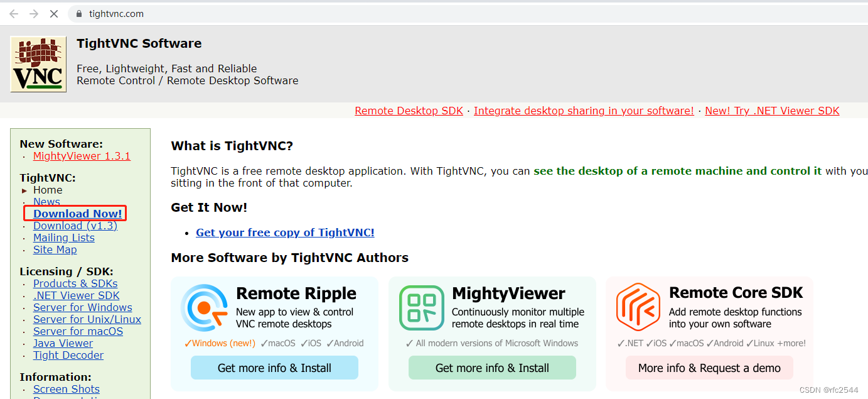Open Server for Windows link
The height and width of the screenshot is (399, 868).
click(83, 307)
